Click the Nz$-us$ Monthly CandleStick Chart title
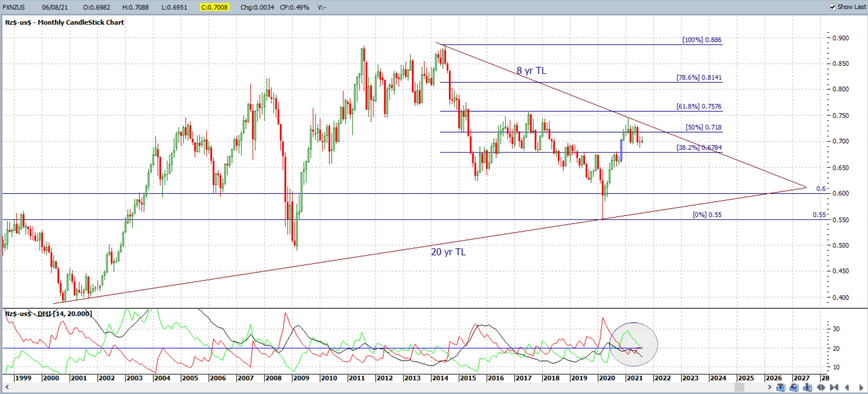This screenshot has width=868, height=394. [65, 22]
